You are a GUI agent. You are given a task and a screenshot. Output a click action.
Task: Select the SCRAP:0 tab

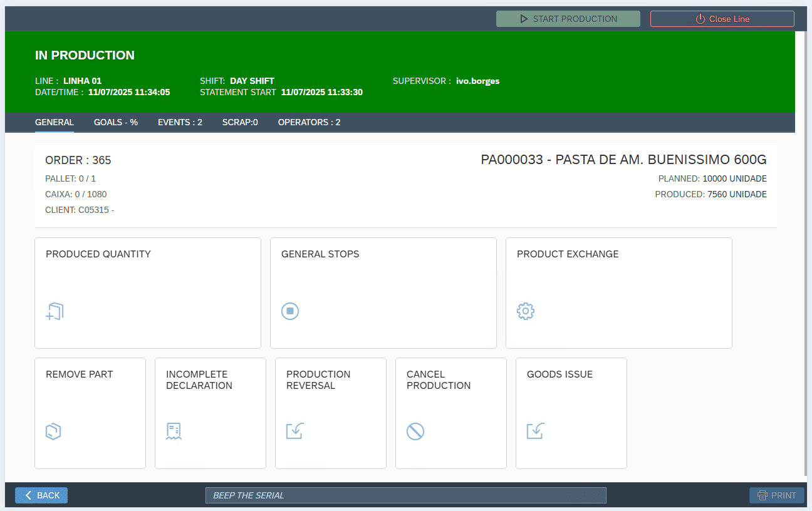pos(240,122)
